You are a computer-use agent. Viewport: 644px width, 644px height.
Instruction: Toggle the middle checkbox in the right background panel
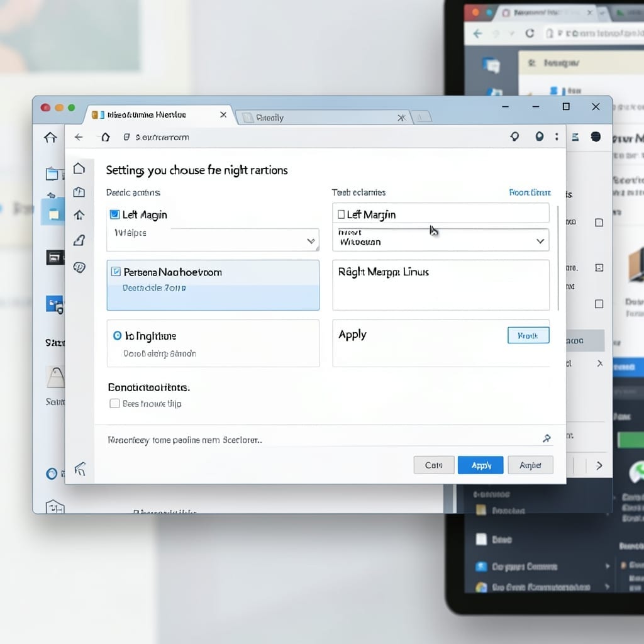pyautogui.click(x=599, y=268)
